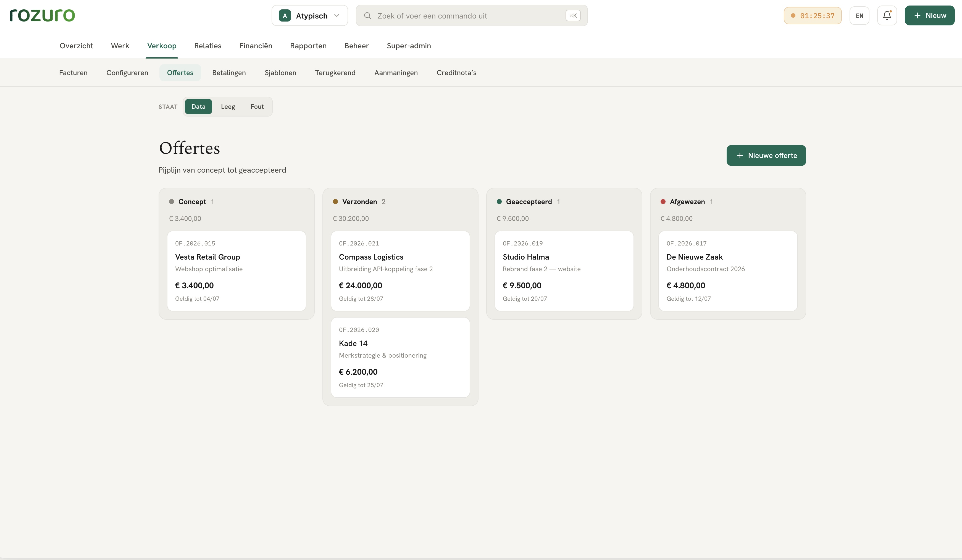962x560 pixels.
Task: Switch to the Configureren tab
Action: pyautogui.click(x=127, y=72)
